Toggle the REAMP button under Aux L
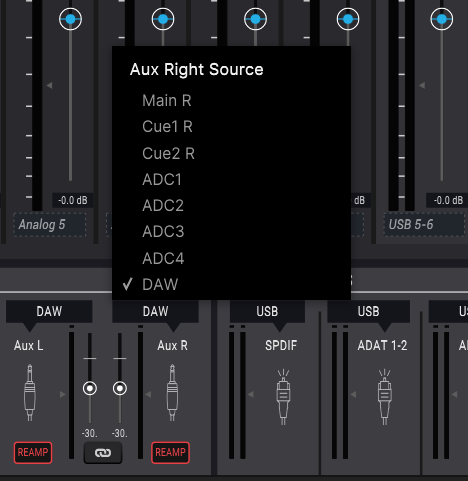The image size is (468, 481). point(33,453)
